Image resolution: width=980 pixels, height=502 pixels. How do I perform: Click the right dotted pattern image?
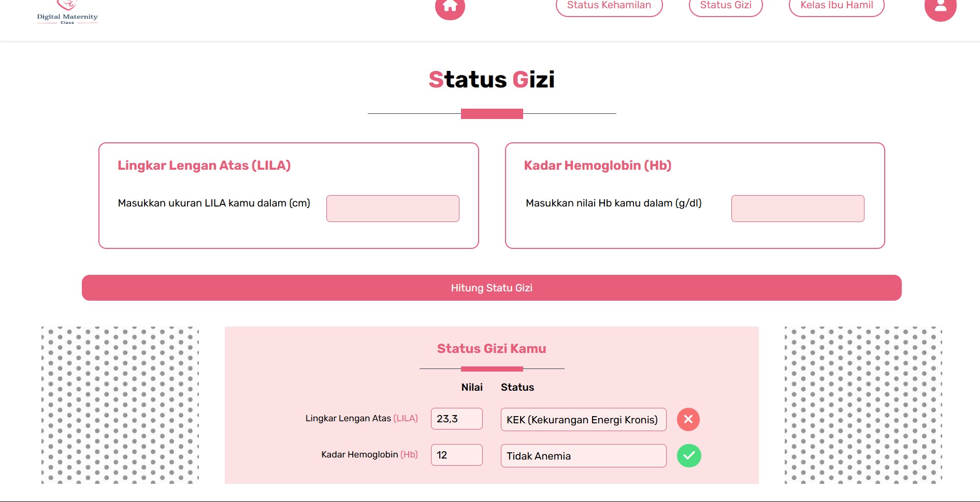[863, 405]
